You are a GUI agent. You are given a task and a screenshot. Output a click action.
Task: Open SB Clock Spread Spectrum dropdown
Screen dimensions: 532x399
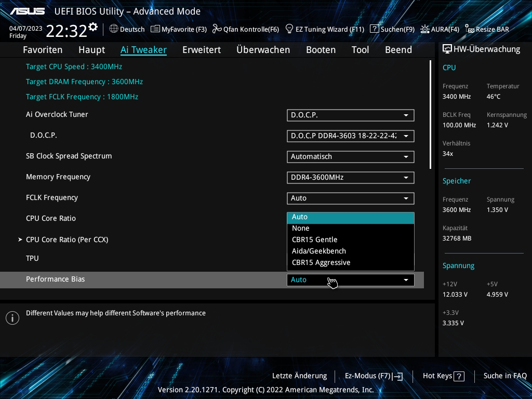(351, 157)
